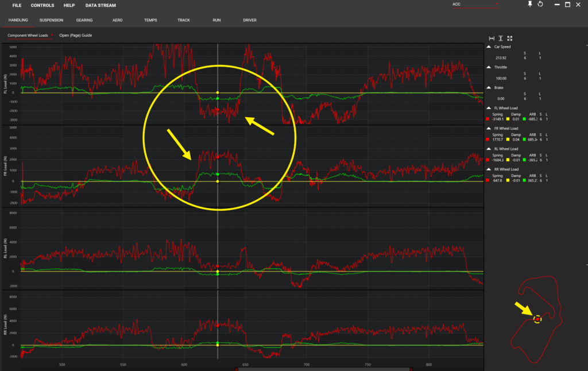This screenshot has width=588, height=371.
Task: Click the FL Wheel Load yellow Damp swatch
Action: click(508, 119)
